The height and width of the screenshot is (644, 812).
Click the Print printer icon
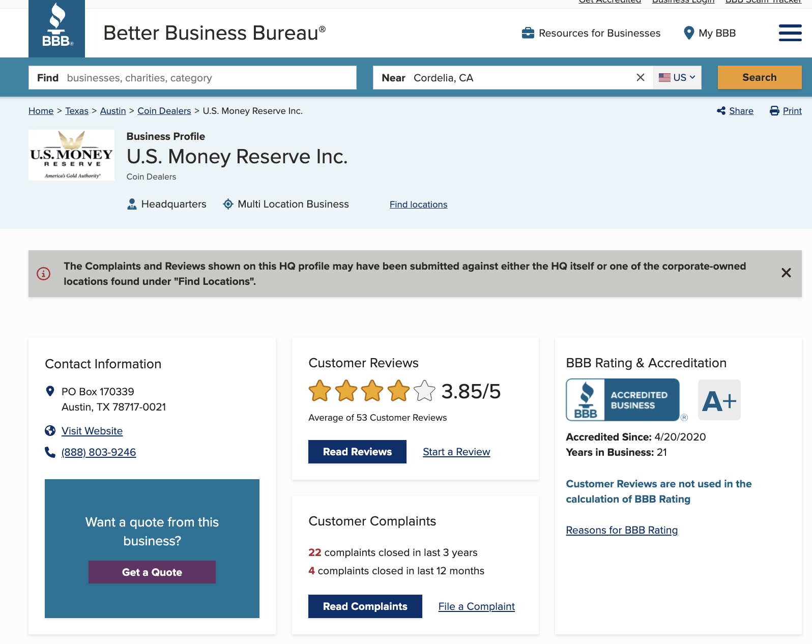tap(774, 111)
